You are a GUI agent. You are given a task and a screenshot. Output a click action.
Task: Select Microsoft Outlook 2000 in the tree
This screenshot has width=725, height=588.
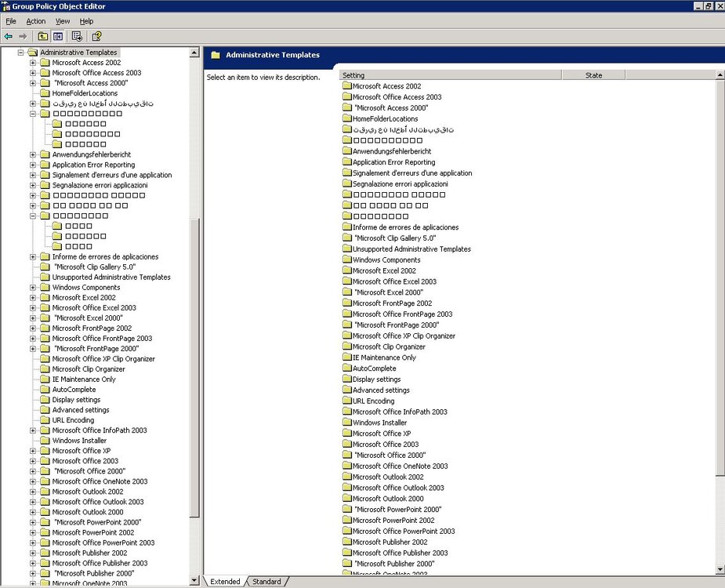(x=88, y=512)
